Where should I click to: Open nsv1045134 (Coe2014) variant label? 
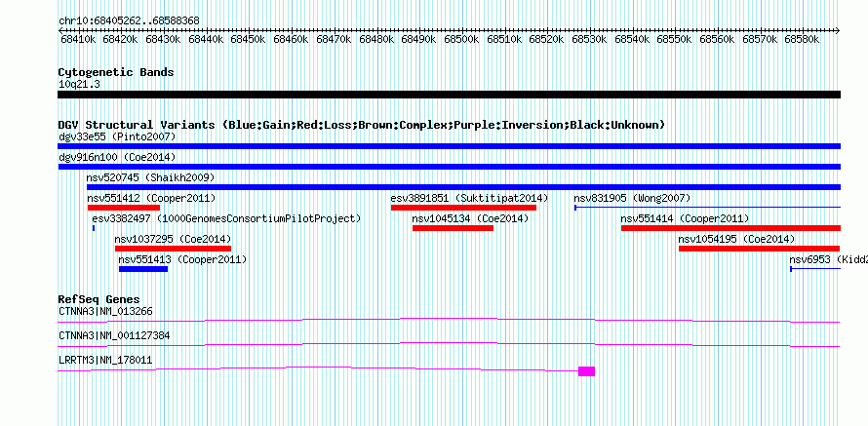(470, 218)
